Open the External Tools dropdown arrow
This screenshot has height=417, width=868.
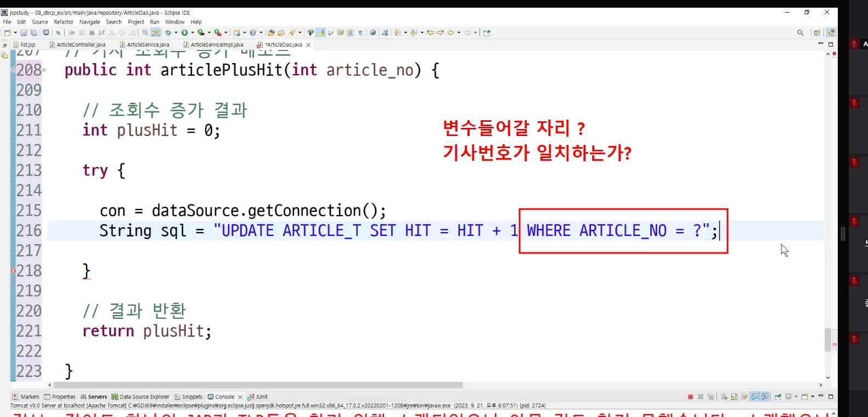click(x=226, y=33)
